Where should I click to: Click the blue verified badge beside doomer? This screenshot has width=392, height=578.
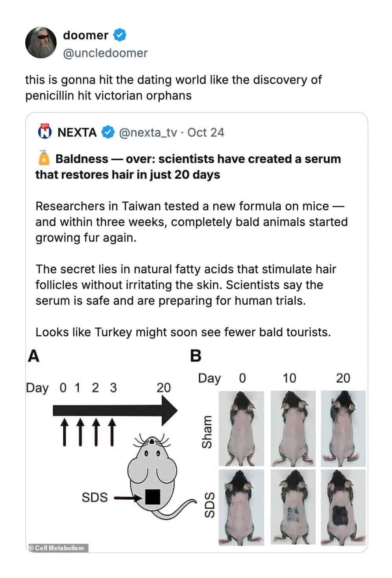(120, 35)
